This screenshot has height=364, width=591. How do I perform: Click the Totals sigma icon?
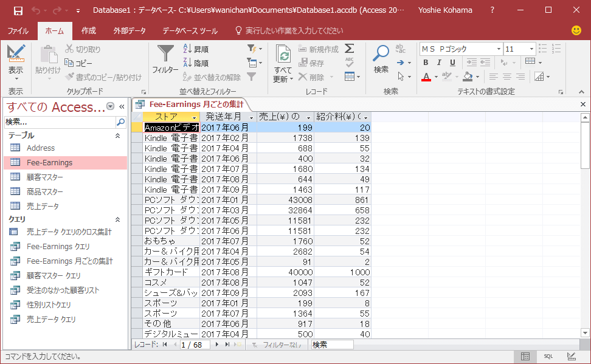(349, 49)
